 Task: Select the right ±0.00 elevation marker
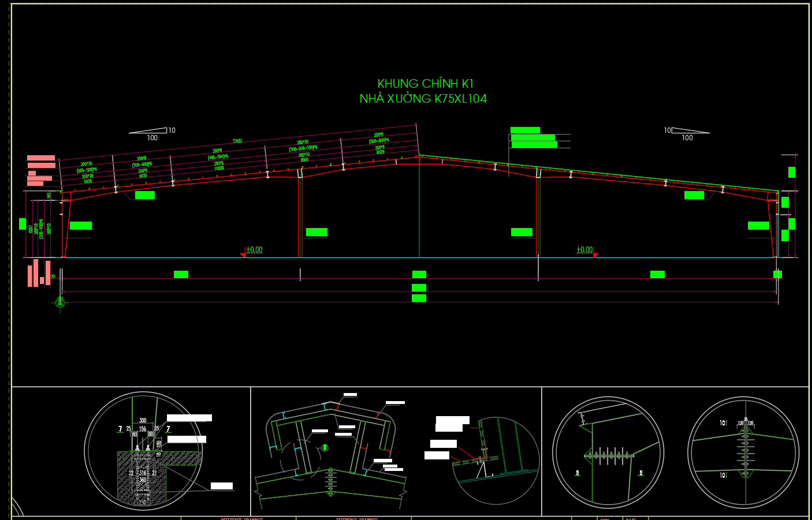click(585, 250)
